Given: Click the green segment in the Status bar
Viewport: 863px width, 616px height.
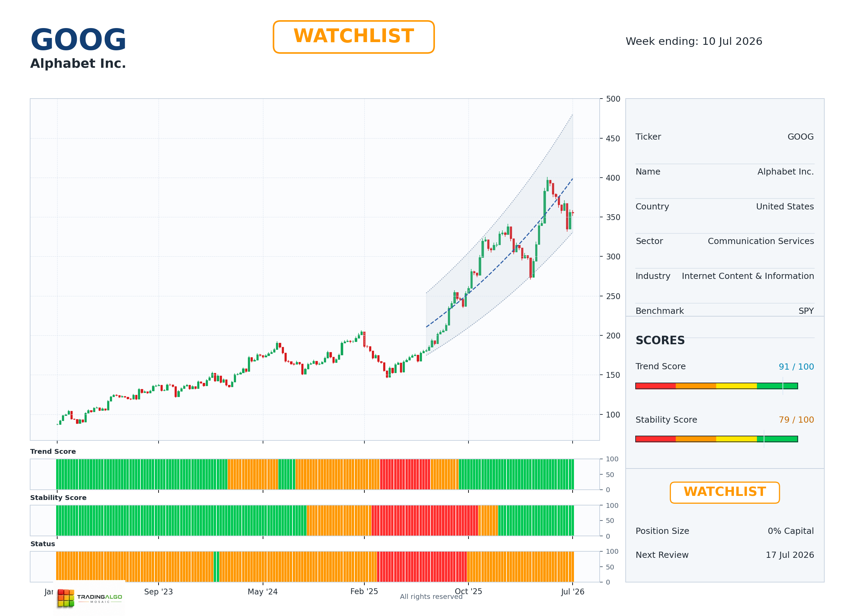Looking at the screenshot, I should point(216,567).
